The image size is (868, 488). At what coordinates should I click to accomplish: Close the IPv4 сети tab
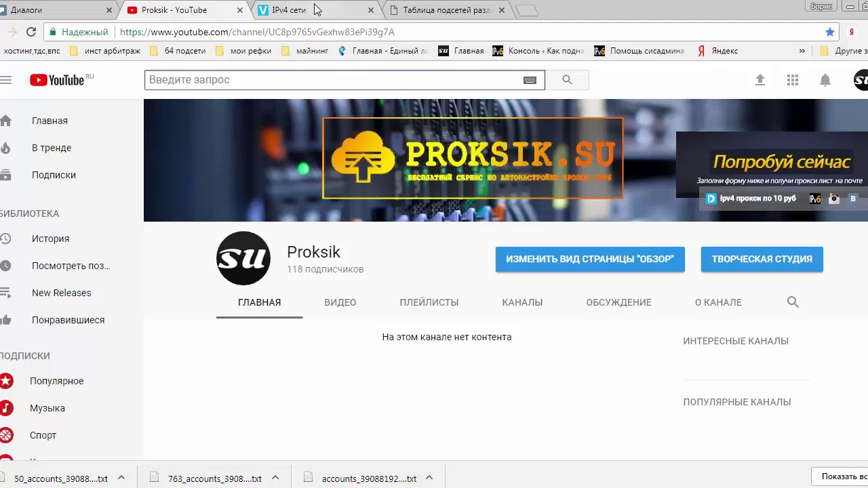(x=370, y=10)
